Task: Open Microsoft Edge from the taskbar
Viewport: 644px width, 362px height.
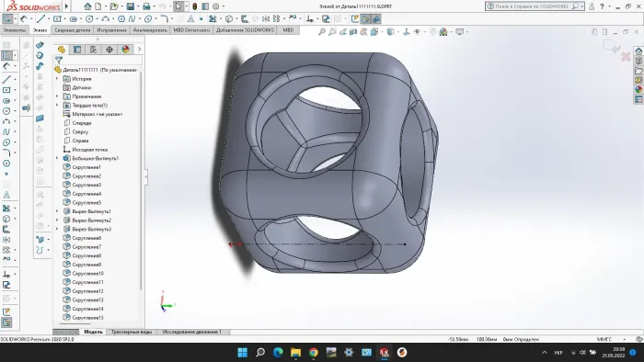Action: tap(278, 352)
